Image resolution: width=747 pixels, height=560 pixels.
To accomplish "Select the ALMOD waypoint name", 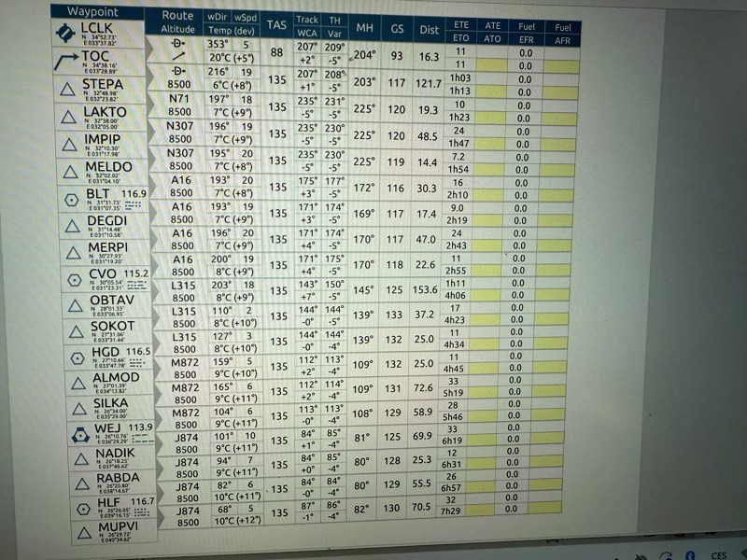I will coord(117,377).
